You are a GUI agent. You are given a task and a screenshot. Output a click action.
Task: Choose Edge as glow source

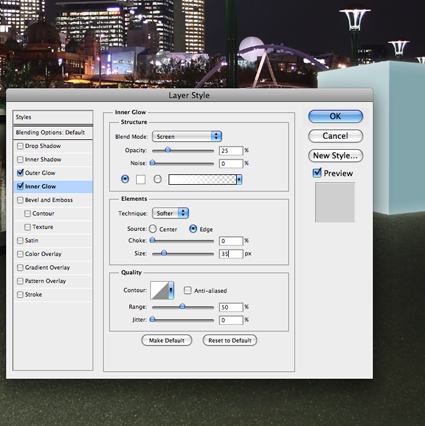coord(193,229)
